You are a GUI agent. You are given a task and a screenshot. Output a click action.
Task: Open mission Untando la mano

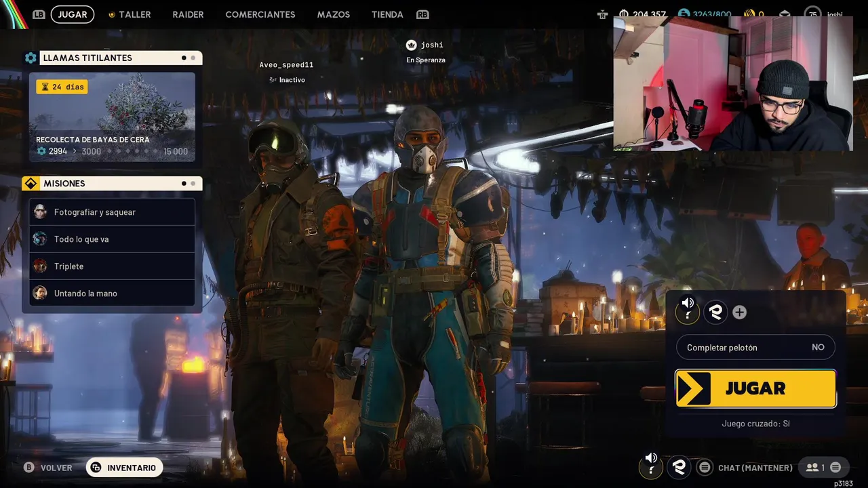[x=112, y=293]
